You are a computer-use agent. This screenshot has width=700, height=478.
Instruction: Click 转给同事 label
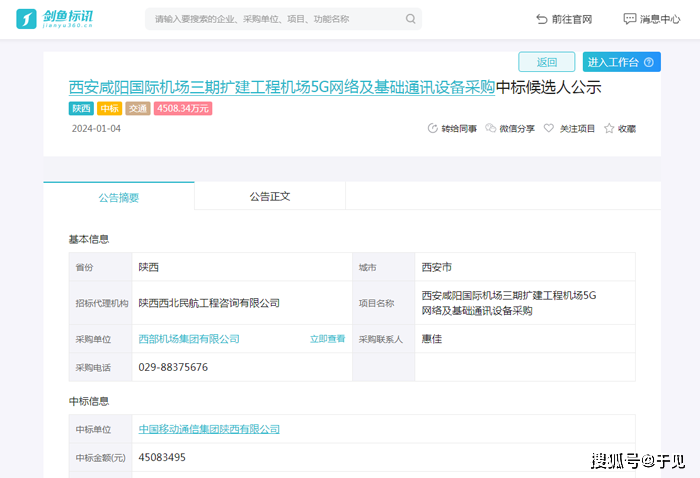click(459, 129)
